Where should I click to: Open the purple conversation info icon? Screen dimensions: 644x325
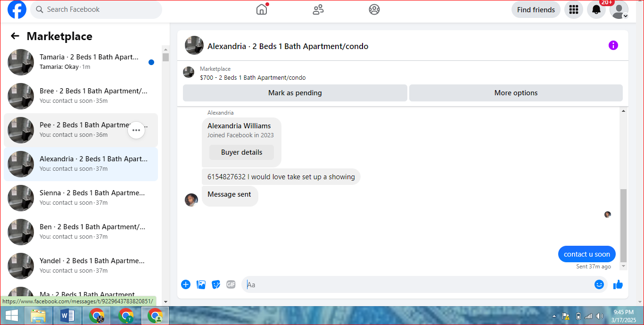tap(613, 45)
